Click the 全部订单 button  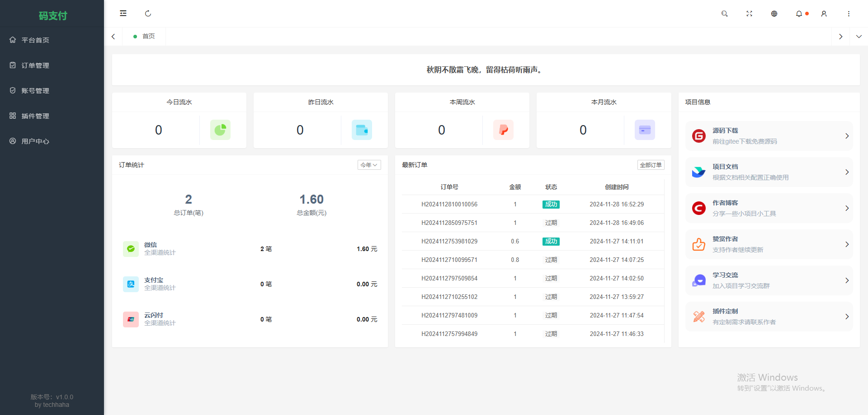pyautogui.click(x=651, y=165)
